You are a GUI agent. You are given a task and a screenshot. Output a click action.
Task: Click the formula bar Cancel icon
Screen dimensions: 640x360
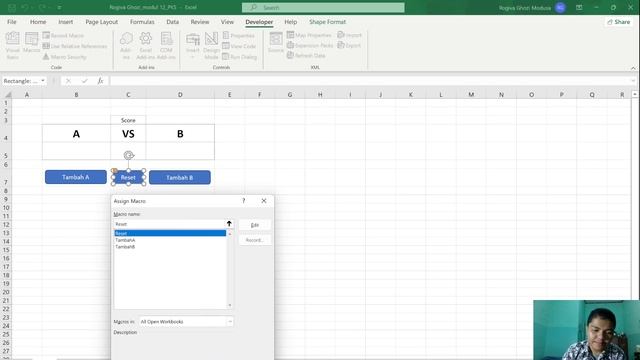(x=68, y=81)
